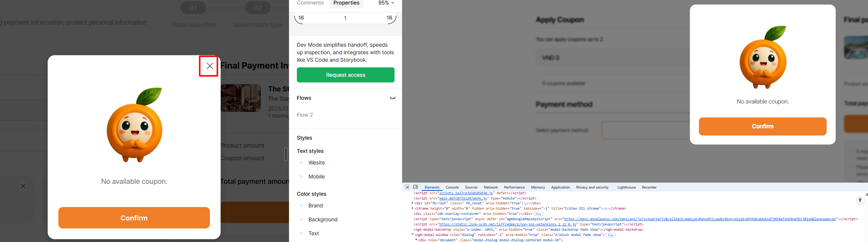
Task: Select the ngb-modal-backdrop element row
Action: tap(528, 230)
